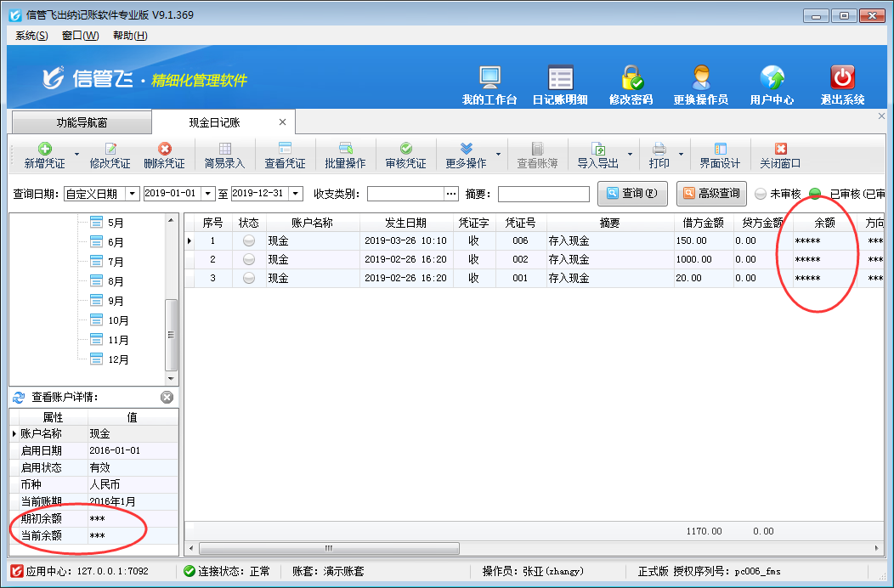This screenshot has width=894, height=588.
Task: Click the 高级查询 button
Action: click(710, 194)
